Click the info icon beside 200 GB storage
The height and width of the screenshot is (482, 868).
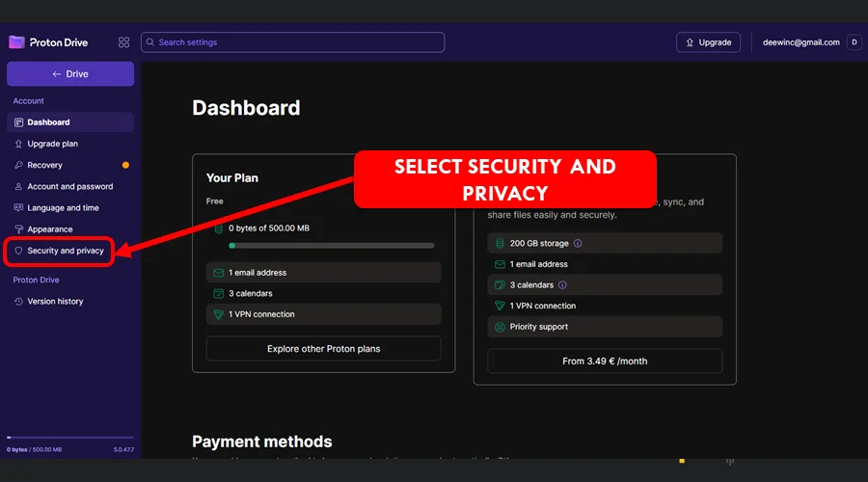578,244
